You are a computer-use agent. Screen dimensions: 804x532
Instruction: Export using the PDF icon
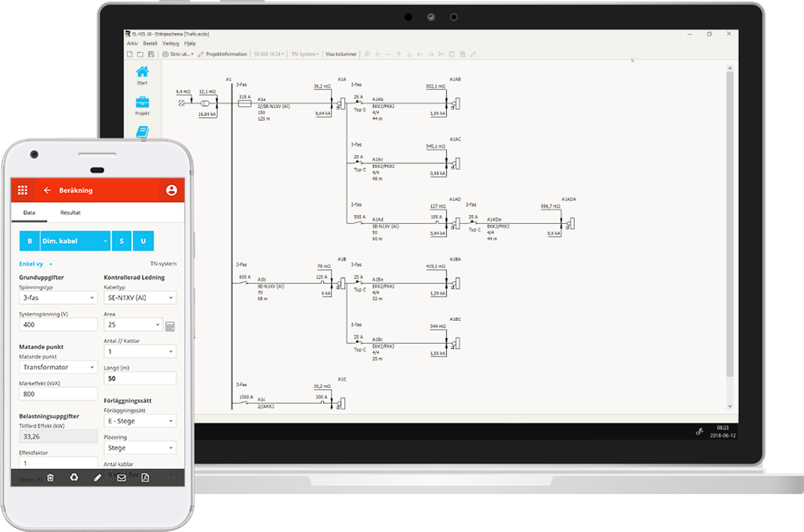[145, 478]
